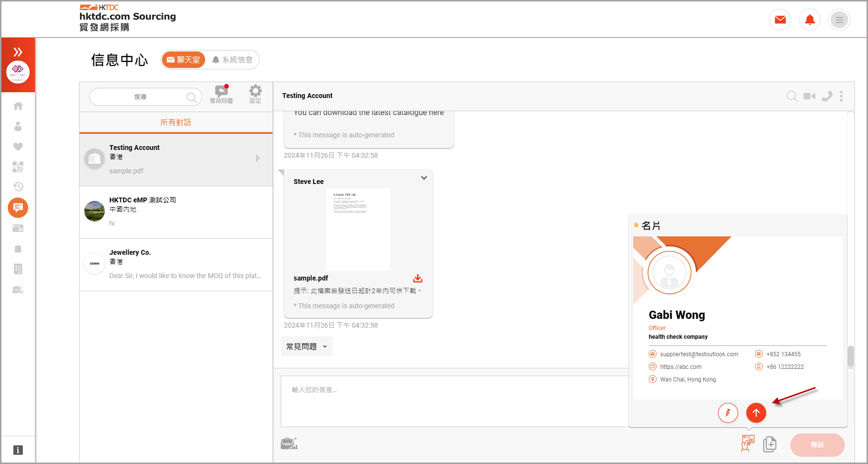The width and height of the screenshot is (868, 464).
Task: Open the mail envelope icon in header
Action: point(780,20)
